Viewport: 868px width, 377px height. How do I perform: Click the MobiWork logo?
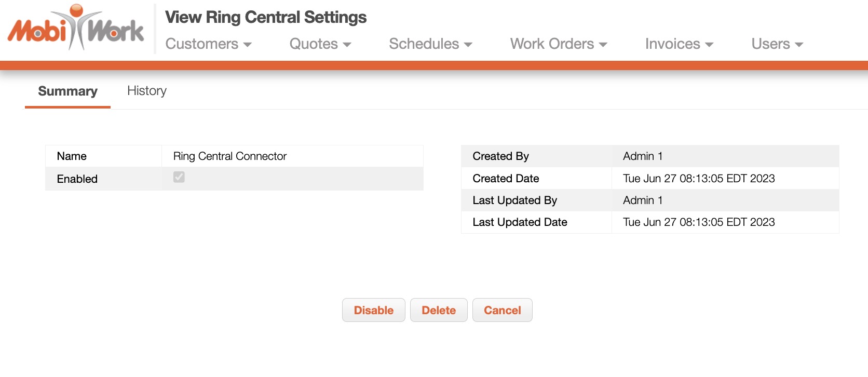point(76,29)
